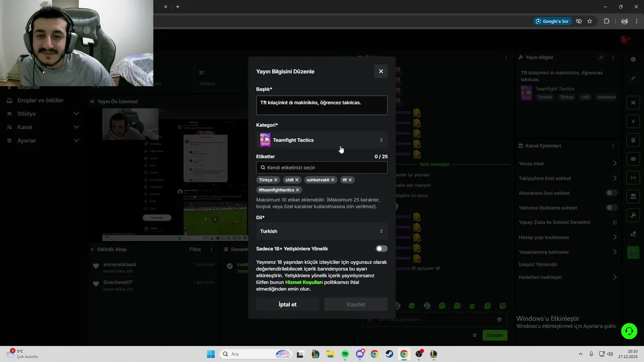Click the Başlık stream title text field
The height and width of the screenshot is (362, 644).
(x=321, y=105)
